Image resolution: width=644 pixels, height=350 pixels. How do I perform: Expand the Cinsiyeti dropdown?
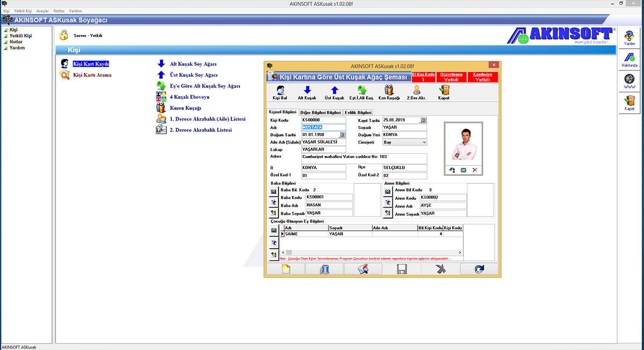424,143
